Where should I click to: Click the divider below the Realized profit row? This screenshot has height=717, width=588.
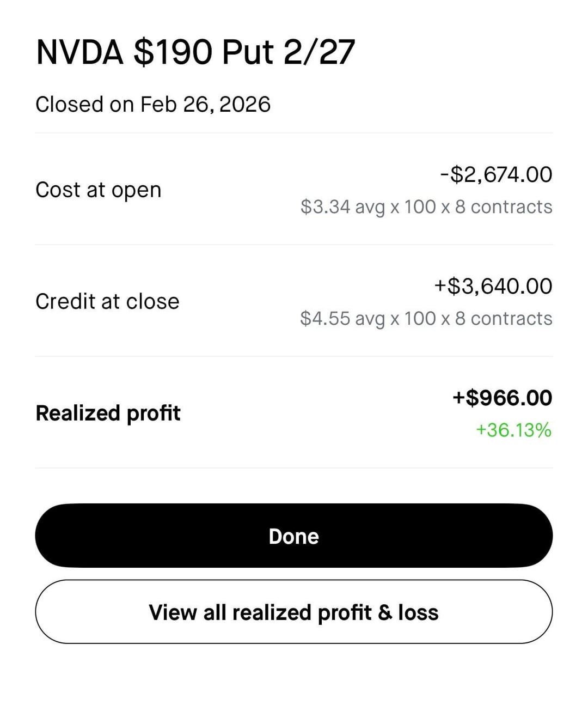(x=293, y=468)
